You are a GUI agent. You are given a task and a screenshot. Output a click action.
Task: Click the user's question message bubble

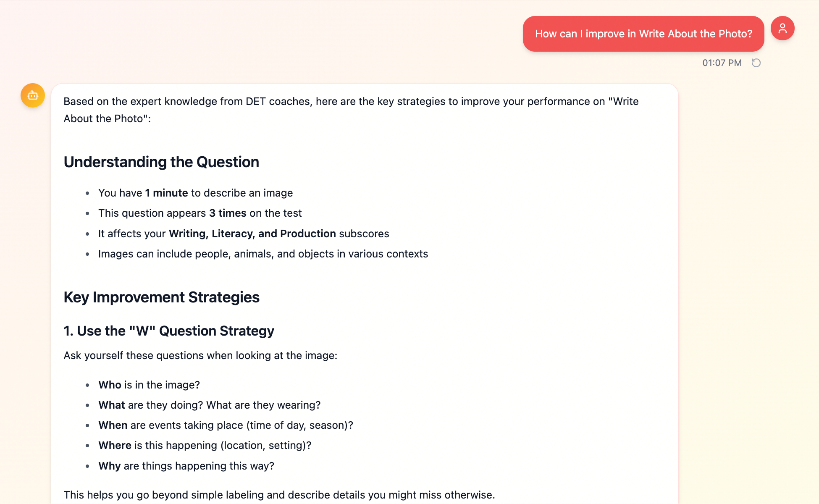coord(643,34)
